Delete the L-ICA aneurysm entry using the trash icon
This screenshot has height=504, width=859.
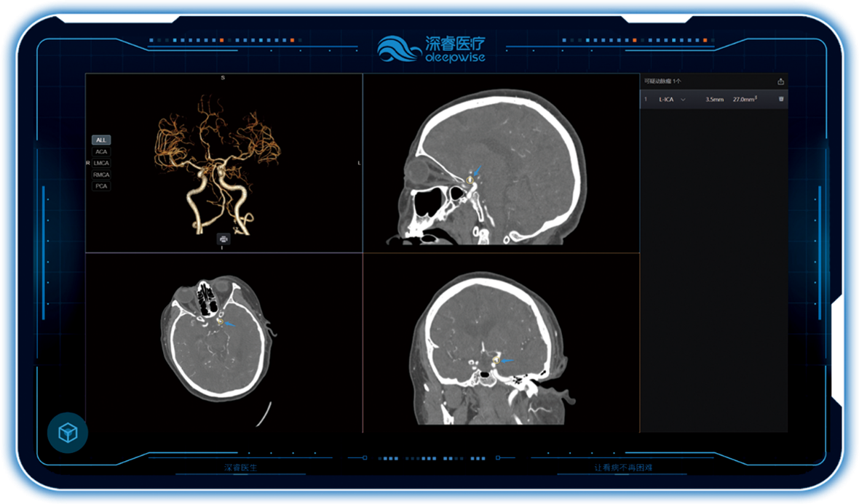[x=781, y=99]
